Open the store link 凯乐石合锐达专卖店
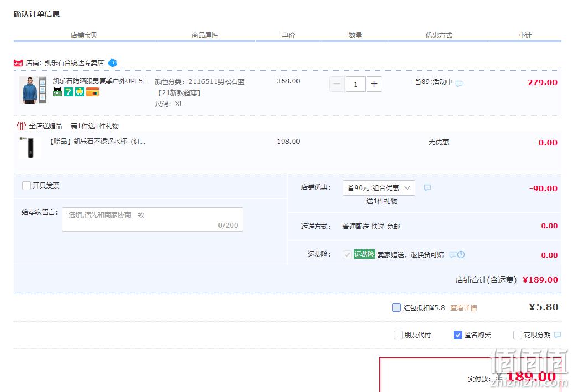Screen dimensions: 573x392 click(74, 63)
